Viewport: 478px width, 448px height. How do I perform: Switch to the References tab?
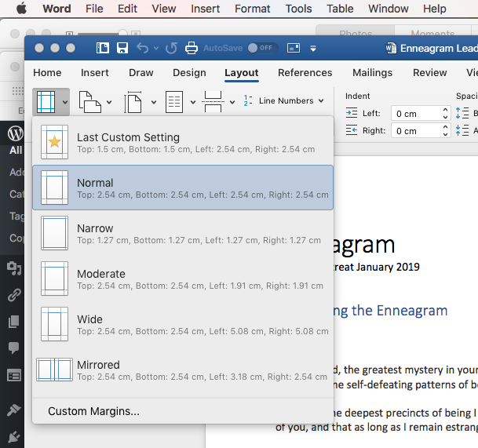click(305, 73)
